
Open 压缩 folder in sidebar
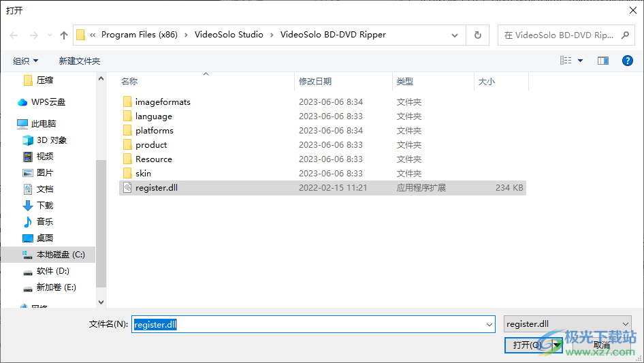tap(45, 80)
